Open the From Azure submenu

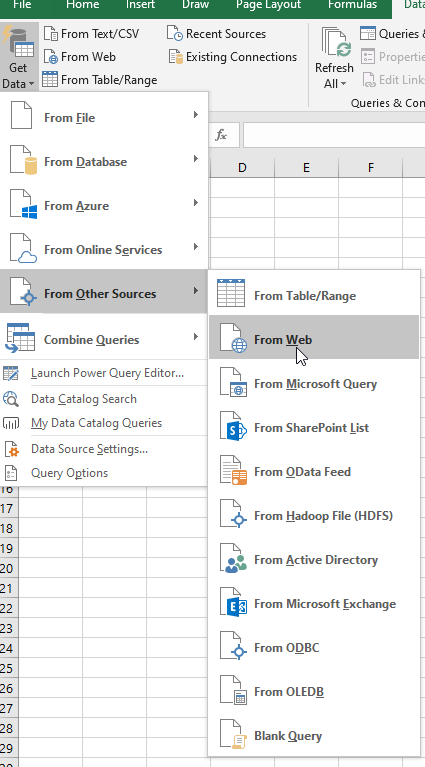tap(104, 203)
